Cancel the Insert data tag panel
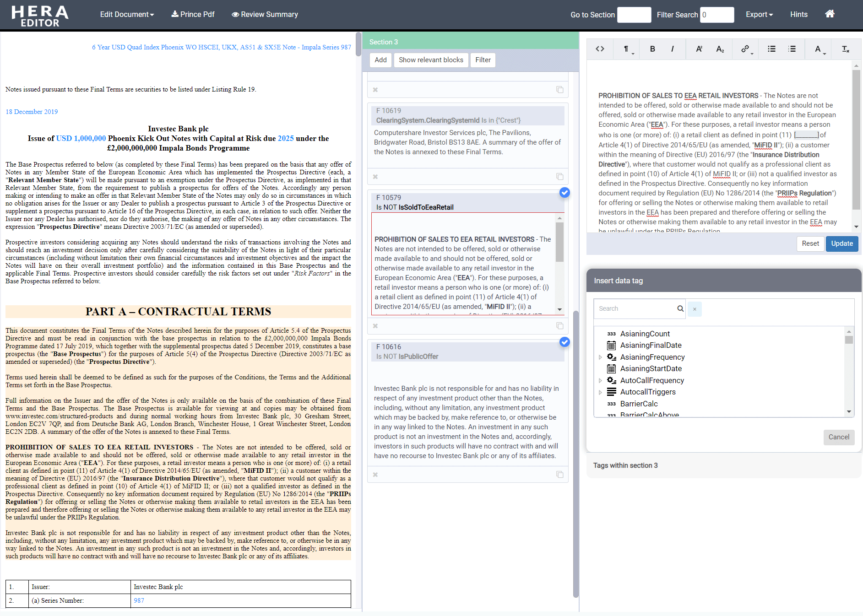The image size is (863, 616). click(839, 437)
